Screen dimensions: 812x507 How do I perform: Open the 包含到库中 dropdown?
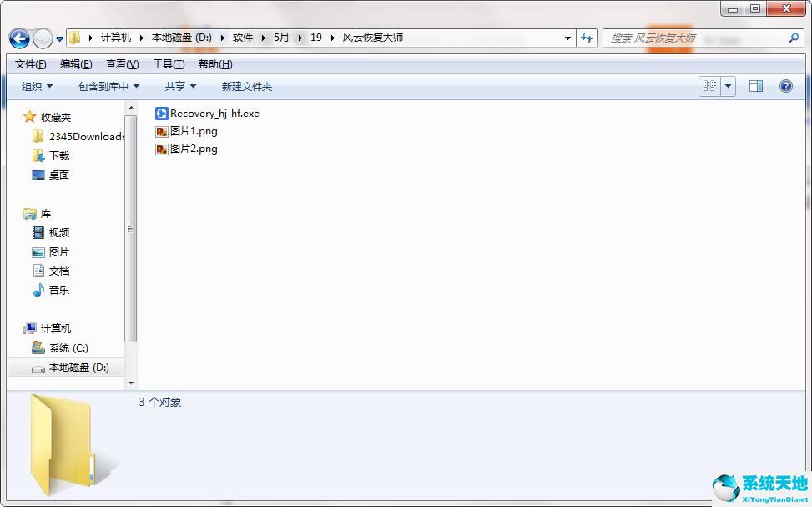coord(108,87)
